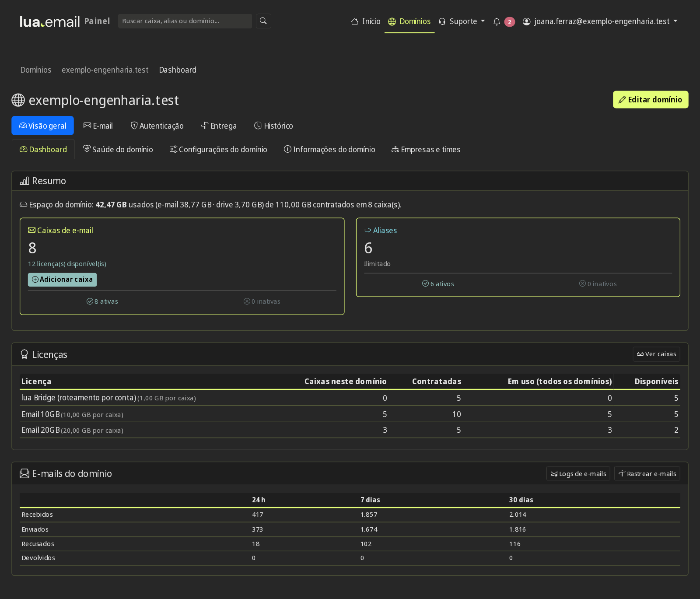Click the arrow icon in the Aliases card
Image resolution: width=700 pixels, height=599 pixels.
pos(368,230)
